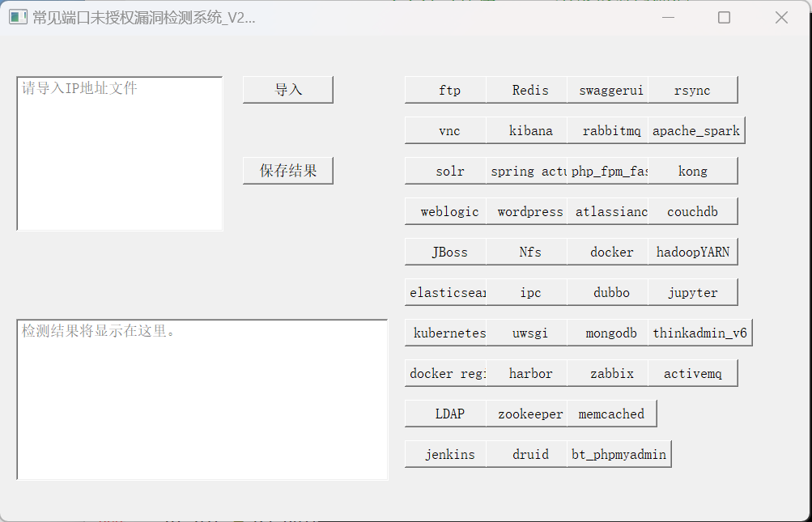Click the dubbo button
The height and width of the screenshot is (522, 812).
[607, 291]
